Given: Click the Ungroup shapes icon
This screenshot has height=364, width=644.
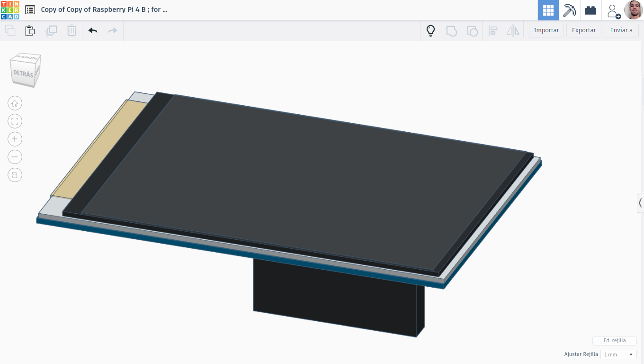Looking at the screenshot, I should coord(472,31).
